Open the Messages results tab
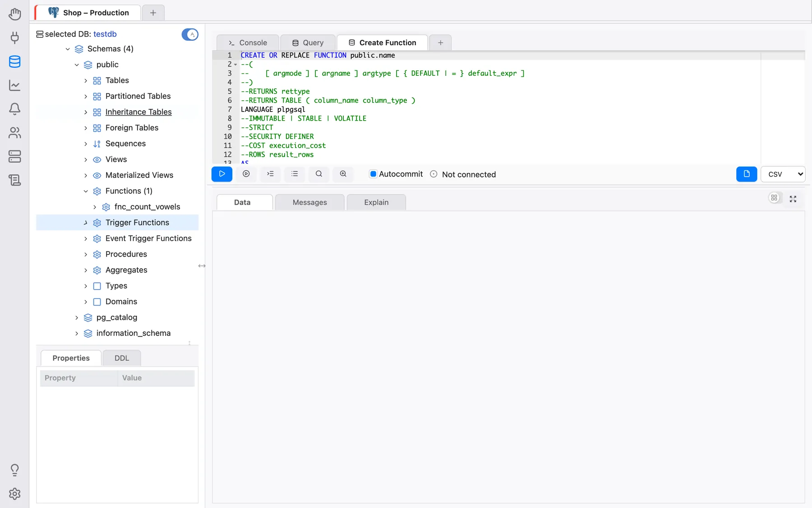The width and height of the screenshot is (812, 508). coord(309,202)
